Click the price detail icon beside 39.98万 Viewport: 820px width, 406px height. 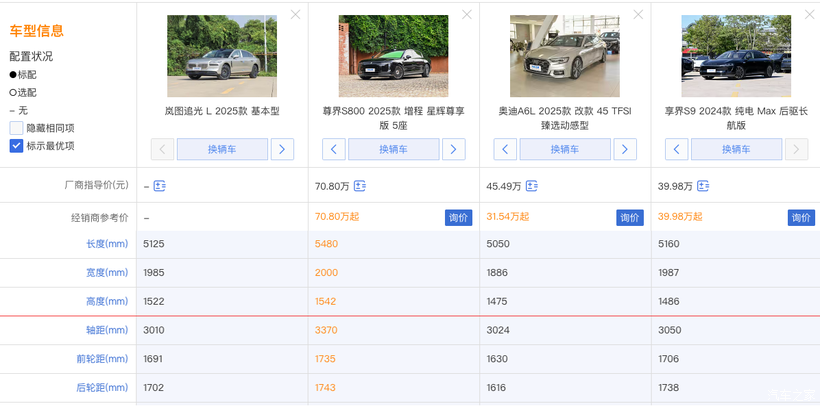coord(703,186)
